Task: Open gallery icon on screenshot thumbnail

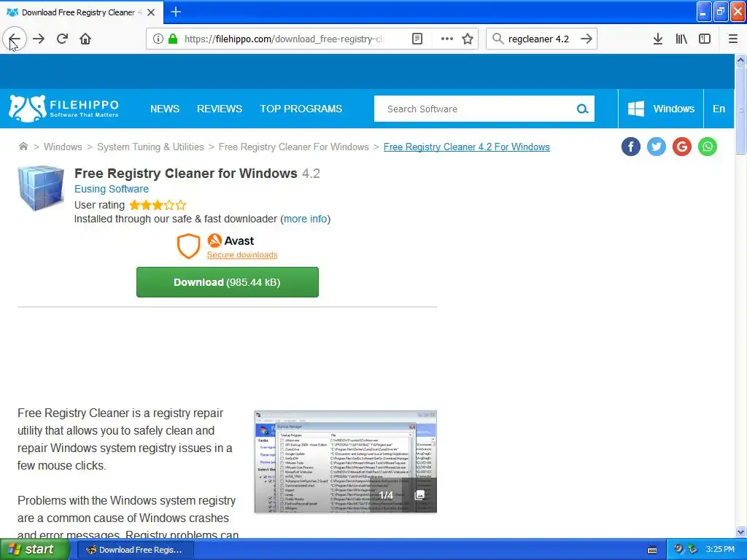Action: [x=419, y=495]
